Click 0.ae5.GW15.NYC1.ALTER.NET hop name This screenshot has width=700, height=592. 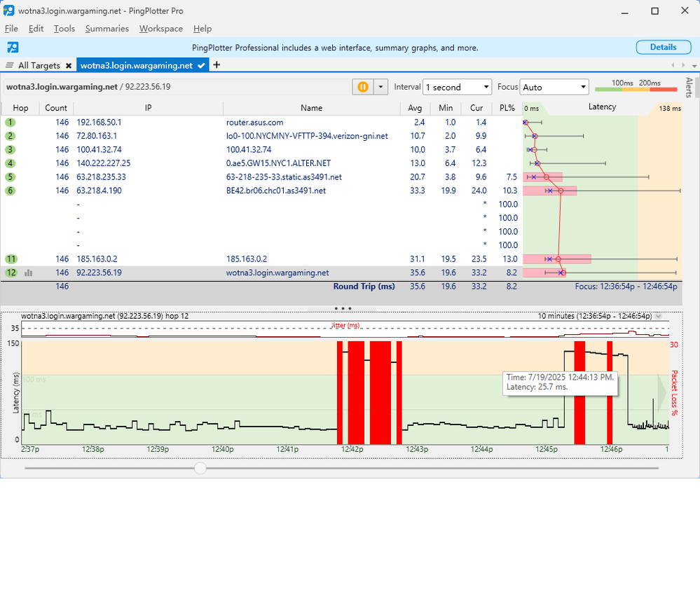(x=278, y=163)
